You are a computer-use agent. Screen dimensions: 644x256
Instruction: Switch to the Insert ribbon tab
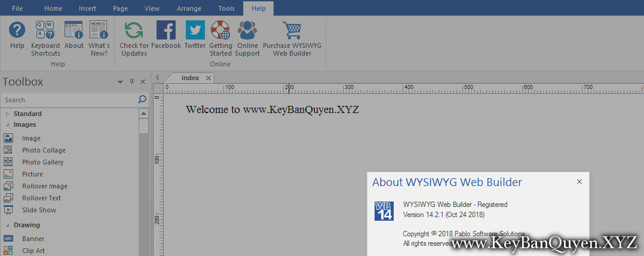87,8
